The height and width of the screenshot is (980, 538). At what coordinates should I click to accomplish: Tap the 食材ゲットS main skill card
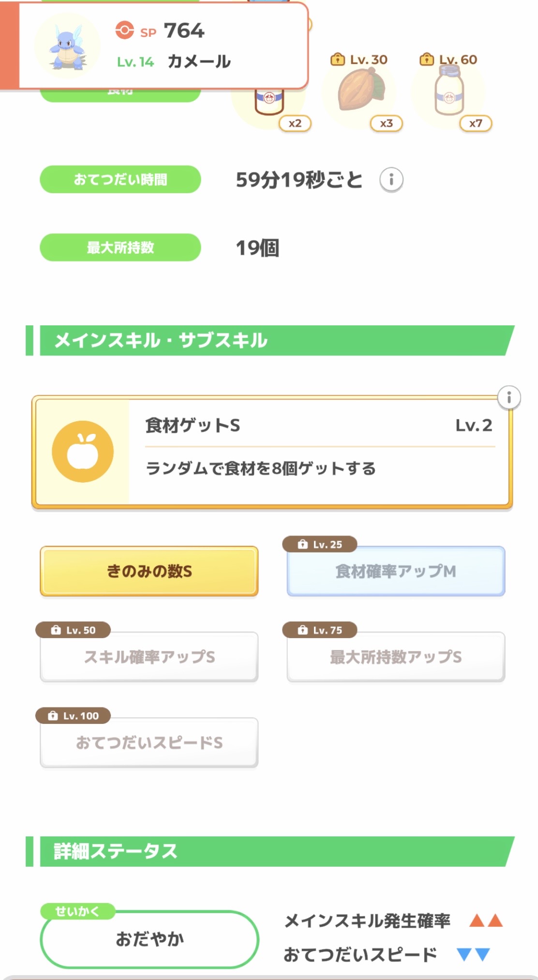[x=319, y=451]
